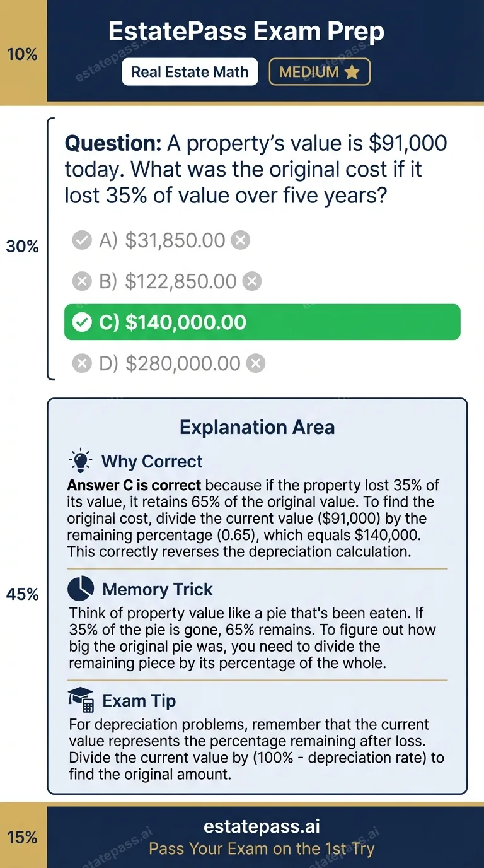Click the Pass Your Exam on the 1st Try tagline
Image resolution: width=484 pixels, height=868 pixels.
point(263,849)
